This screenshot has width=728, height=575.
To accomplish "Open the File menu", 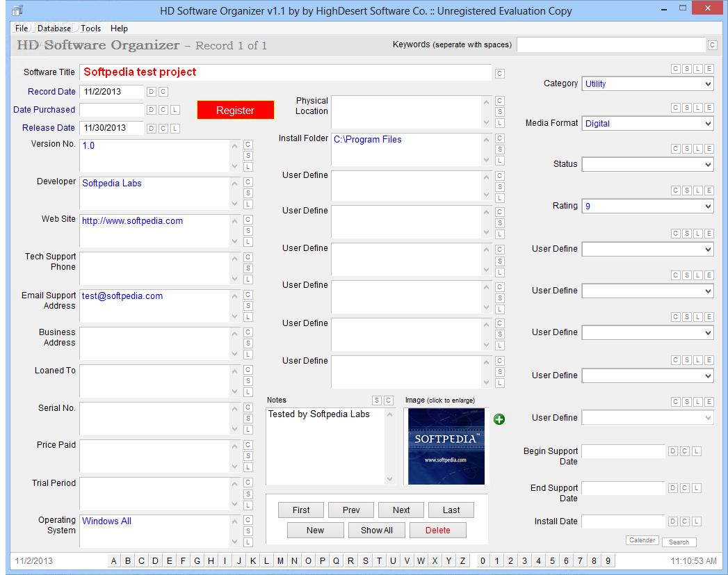I will [22, 29].
